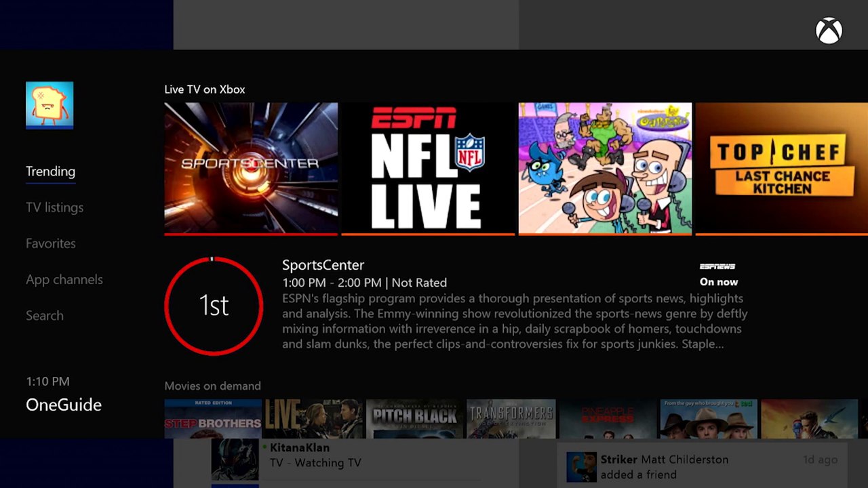Open the Step Brothers movie poster
This screenshot has height=488, width=868.
click(x=213, y=419)
